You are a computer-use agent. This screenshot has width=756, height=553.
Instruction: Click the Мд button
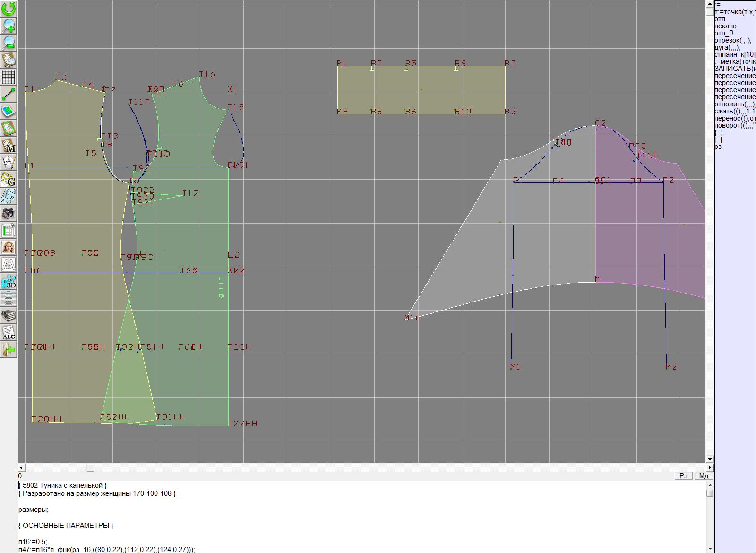click(x=704, y=476)
